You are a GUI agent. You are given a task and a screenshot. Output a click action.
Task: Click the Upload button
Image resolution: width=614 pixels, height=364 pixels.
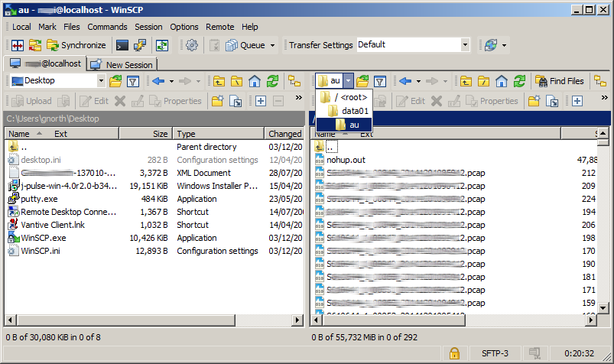pos(31,101)
